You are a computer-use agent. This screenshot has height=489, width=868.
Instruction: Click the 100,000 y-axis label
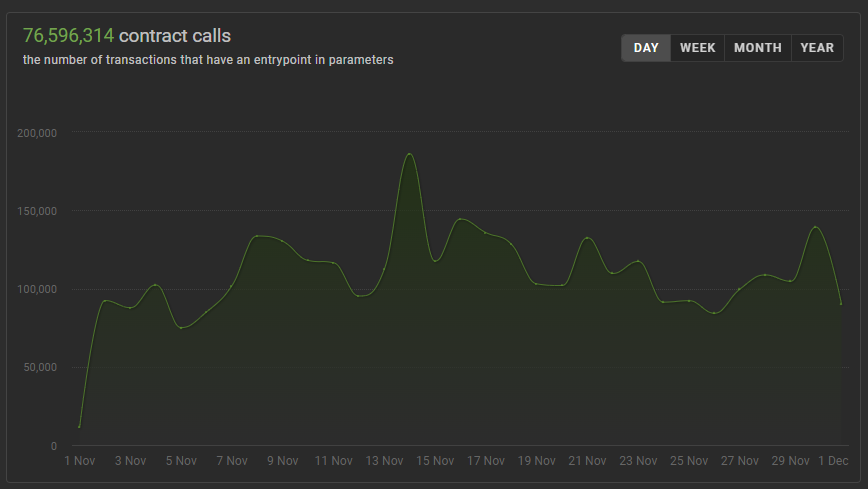pyautogui.click(x=37, y=289)
